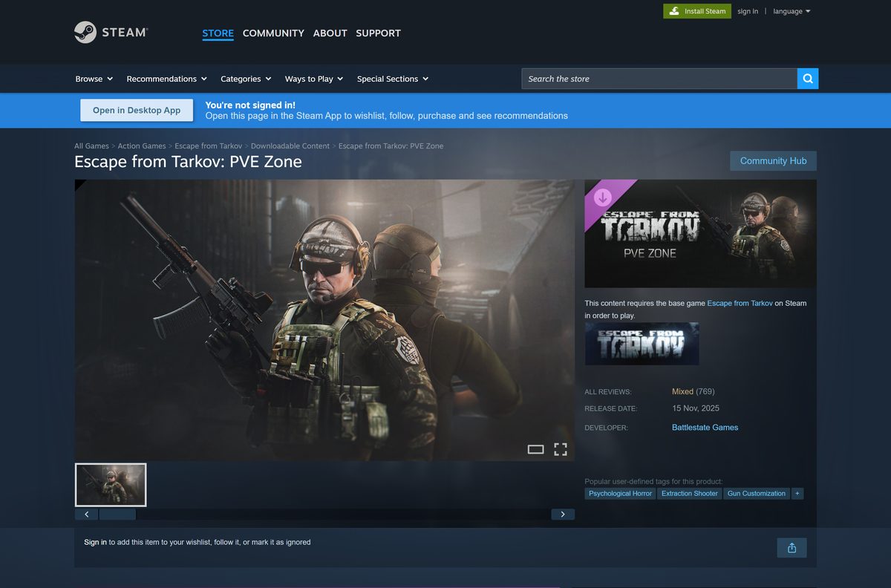The image size is (891, 588).
Task: Click the Gun Customization tag
Action: click(x=757, y=493)
